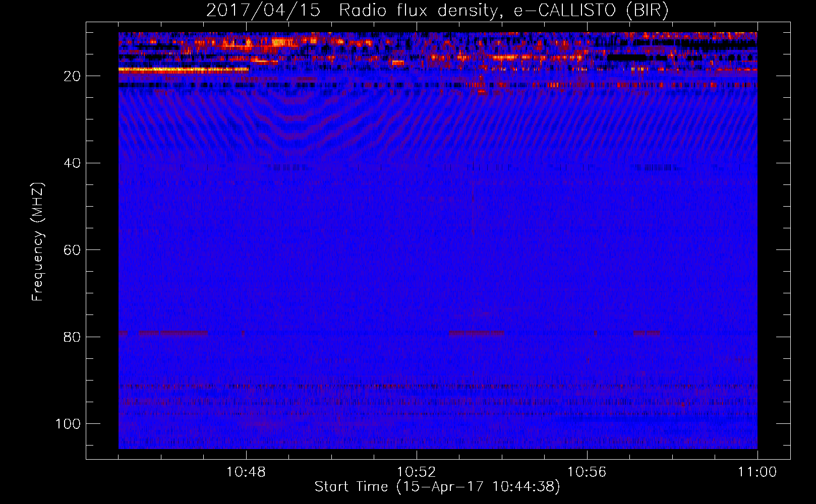816x504 pixels.
Task: Click the '20' frequency tick label
Action: [x=73, y=76]
